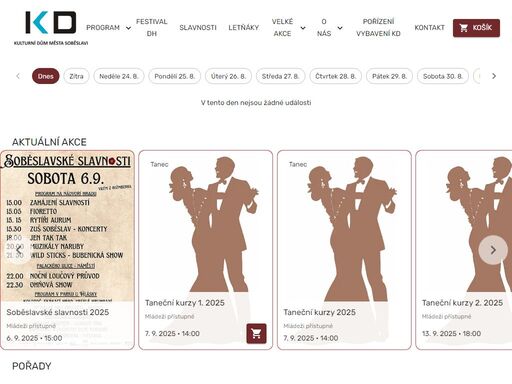Select Pátek 29. 8. date chip
The width and height of the screenshot is (512, 384).
click(x=389, y=76)
